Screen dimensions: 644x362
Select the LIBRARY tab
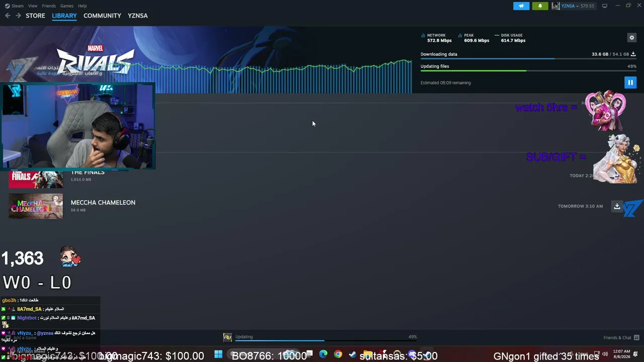[64, 16]
